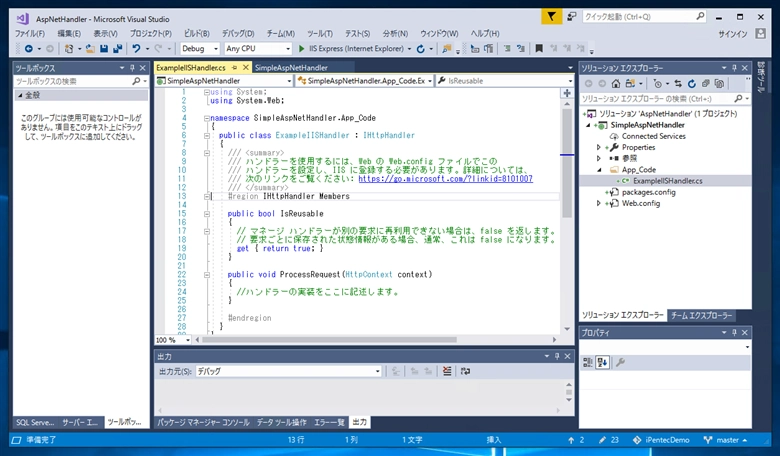The width and height of the screenshot is (780, 456).
Task: Click the pending changes pencil count 23
Action: click(609, 440)
